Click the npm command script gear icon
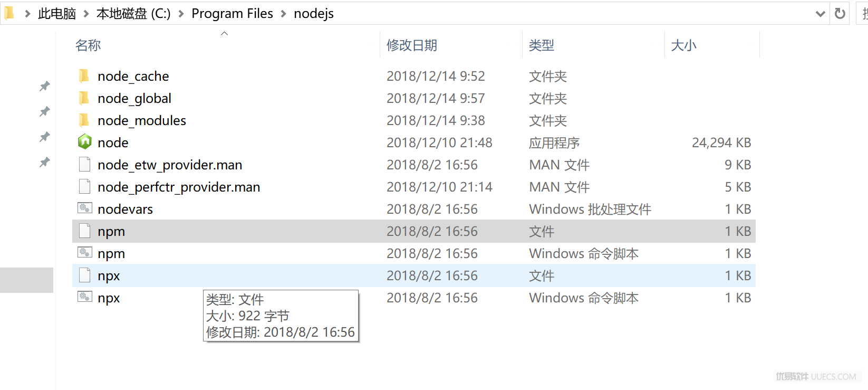 [x=85, y=253]
